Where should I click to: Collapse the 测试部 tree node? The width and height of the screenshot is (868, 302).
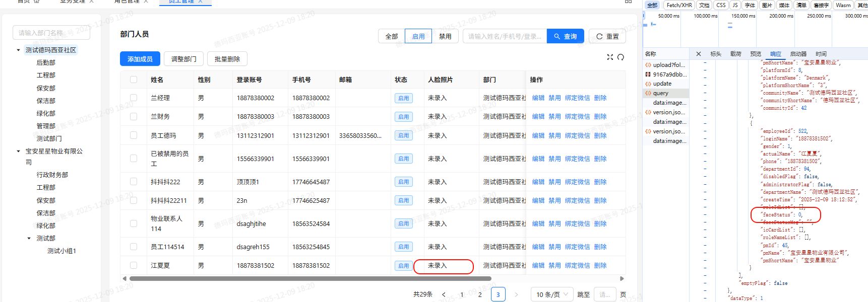point(29,239)
